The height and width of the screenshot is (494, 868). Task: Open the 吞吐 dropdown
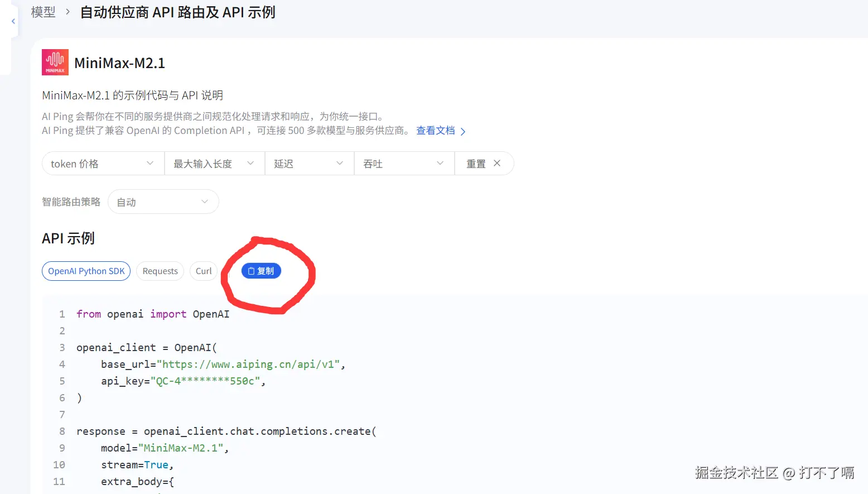[404, 164]
